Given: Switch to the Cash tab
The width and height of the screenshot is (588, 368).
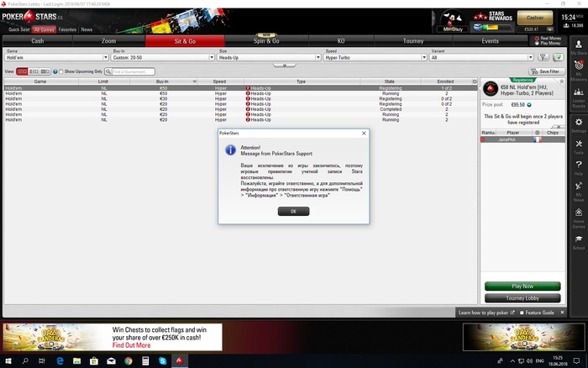Looking at the screenshot, I should pyautogui.click(x=38, y=41).
